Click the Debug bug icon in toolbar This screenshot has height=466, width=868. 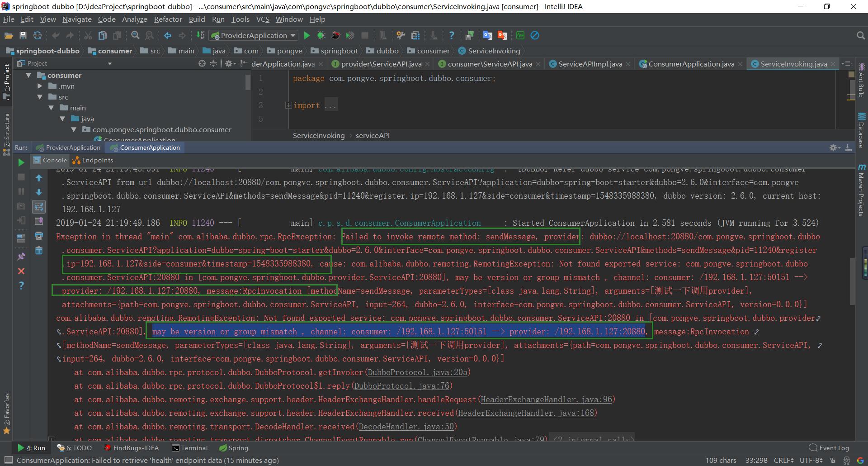point(321,35)
